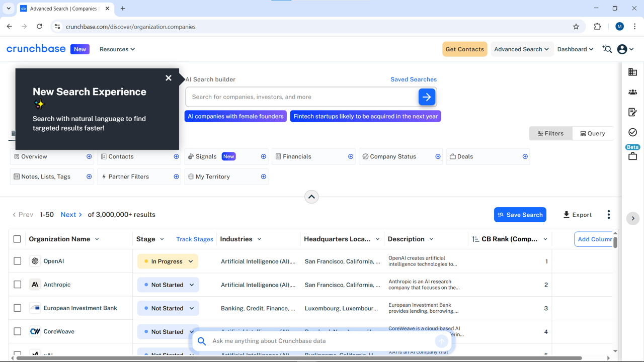Open the Dashboard dropdown
The image size is (644, 362).
[x=575, y=49]
